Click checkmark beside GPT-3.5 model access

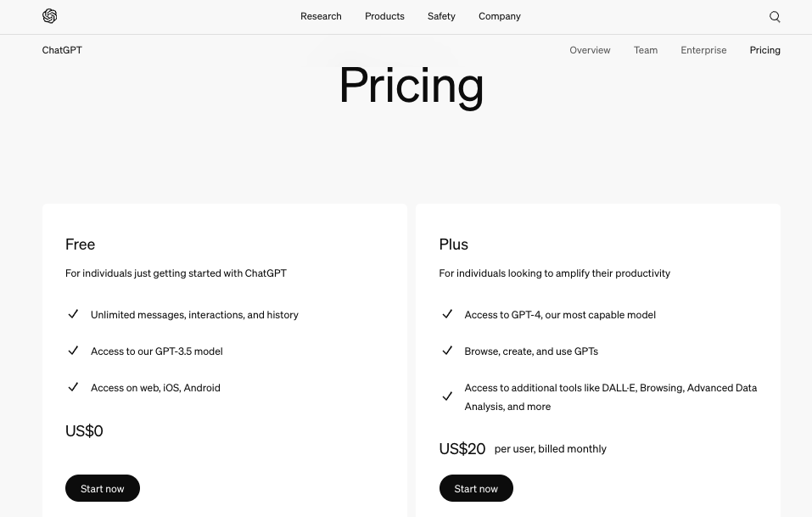[x=73, y=351]
